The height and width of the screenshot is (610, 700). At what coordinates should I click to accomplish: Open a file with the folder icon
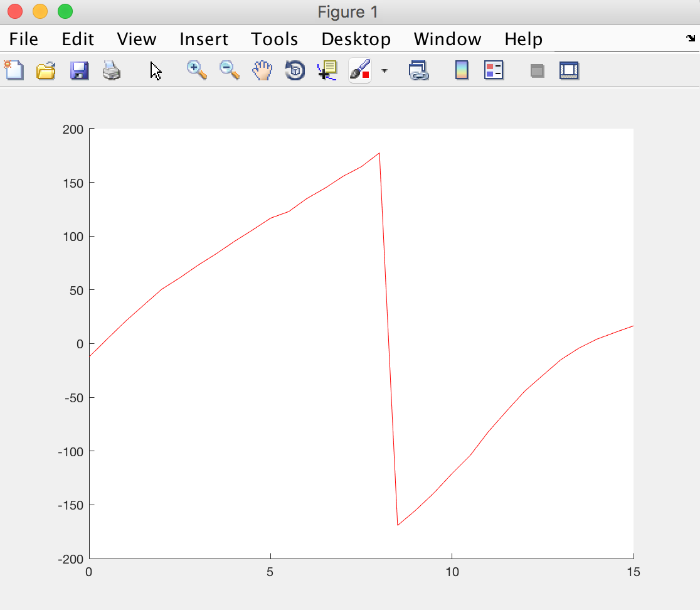[46, 70]
